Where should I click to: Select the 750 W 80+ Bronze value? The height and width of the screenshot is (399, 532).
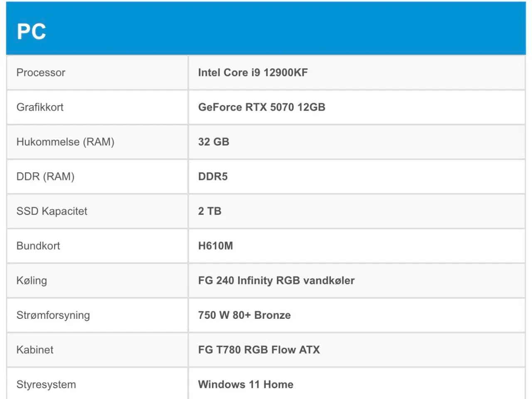[244, 315]
